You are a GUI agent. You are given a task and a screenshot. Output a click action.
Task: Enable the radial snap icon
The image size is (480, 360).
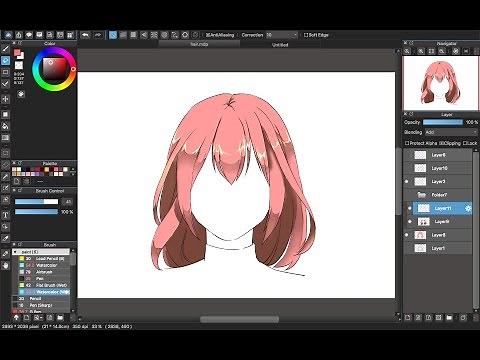(154, 35)
